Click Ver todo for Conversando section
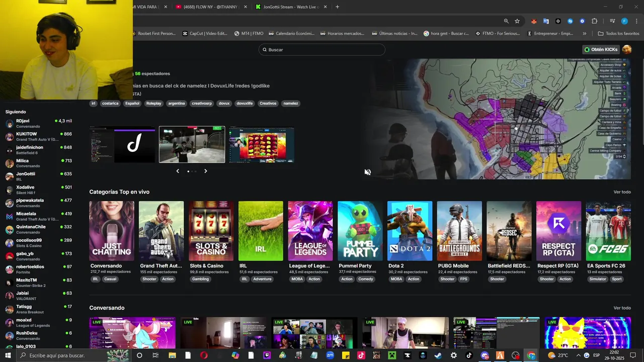Screen dimensions: 644x362 point(622,308)
